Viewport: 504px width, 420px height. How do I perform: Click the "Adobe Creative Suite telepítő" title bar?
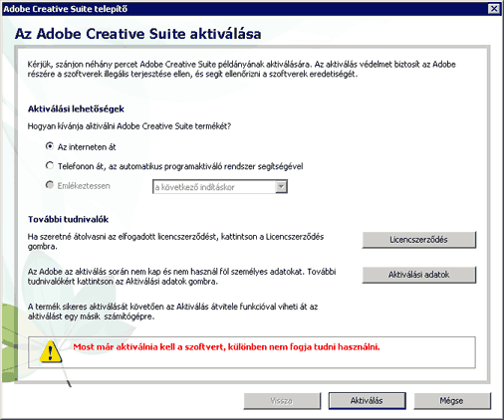246,9
